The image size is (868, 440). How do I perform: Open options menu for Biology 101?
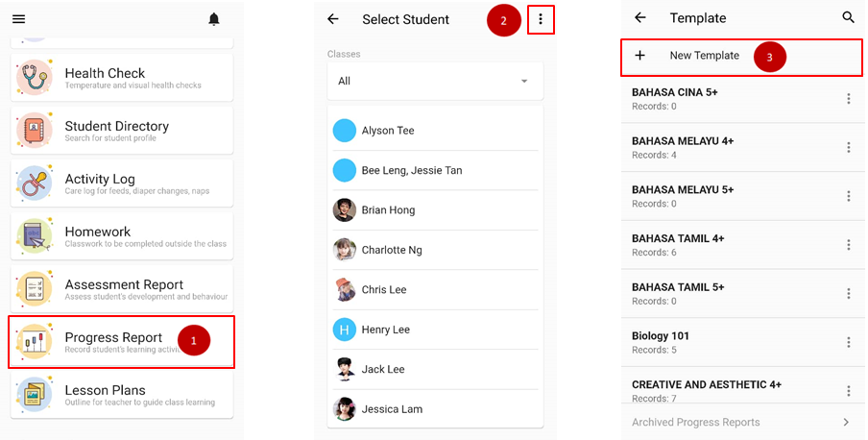tap(848, 343)
